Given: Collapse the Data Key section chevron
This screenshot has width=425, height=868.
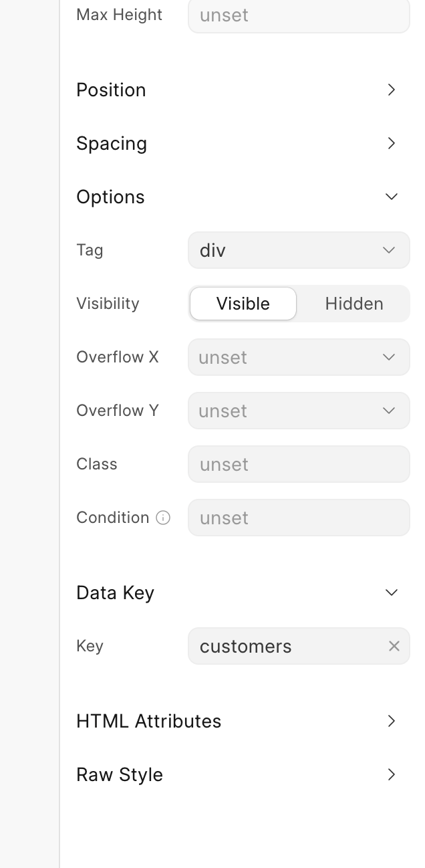Looking at the screenshot, I should tap(392, 592).
